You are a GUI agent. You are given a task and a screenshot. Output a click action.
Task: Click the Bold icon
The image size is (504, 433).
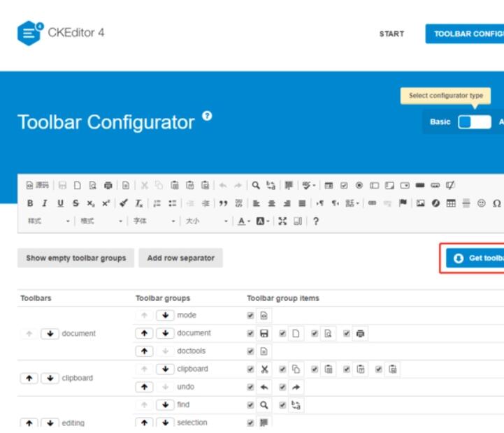tap(30, 203)
